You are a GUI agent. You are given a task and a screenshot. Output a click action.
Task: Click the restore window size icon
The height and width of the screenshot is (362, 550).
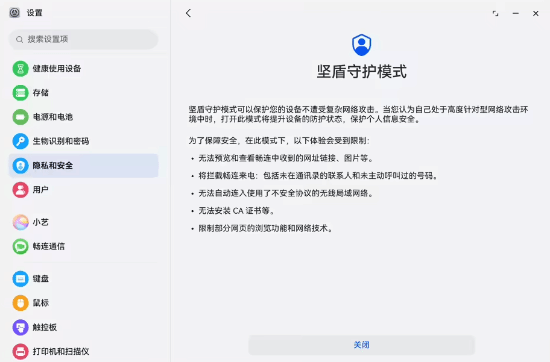(x=495, y=13)
